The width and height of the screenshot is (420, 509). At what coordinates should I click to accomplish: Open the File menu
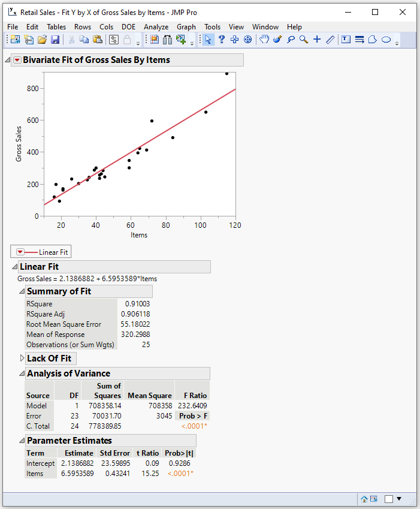point(13,26)
